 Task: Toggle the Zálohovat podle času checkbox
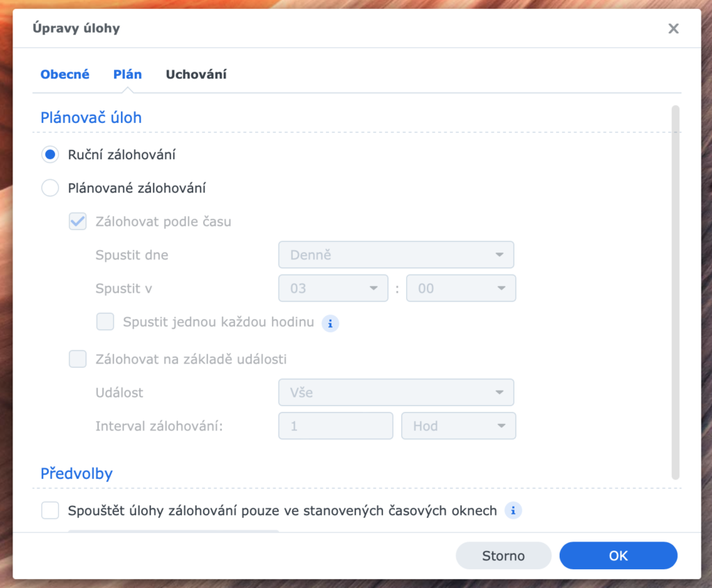point(78,221)
